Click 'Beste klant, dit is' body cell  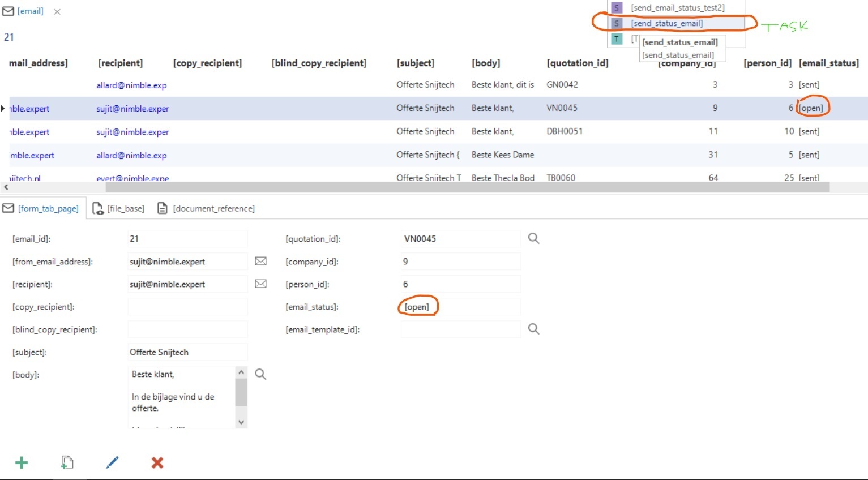point(503,84)
